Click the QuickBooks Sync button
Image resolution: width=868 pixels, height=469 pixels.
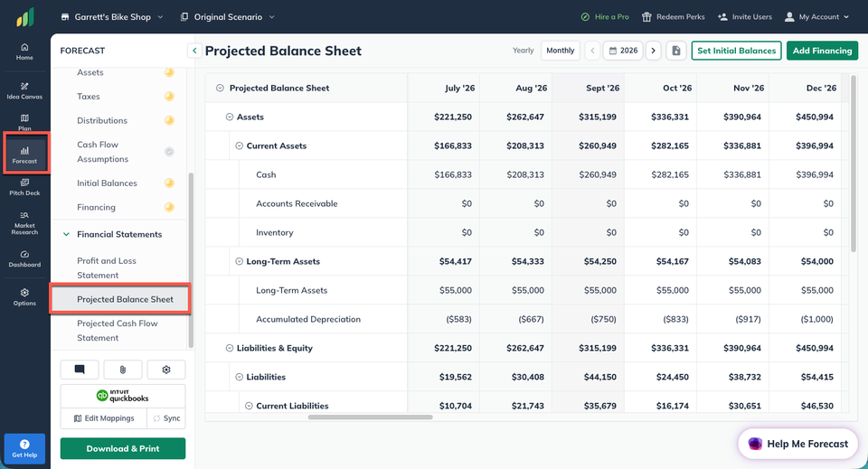pos(166,418)
